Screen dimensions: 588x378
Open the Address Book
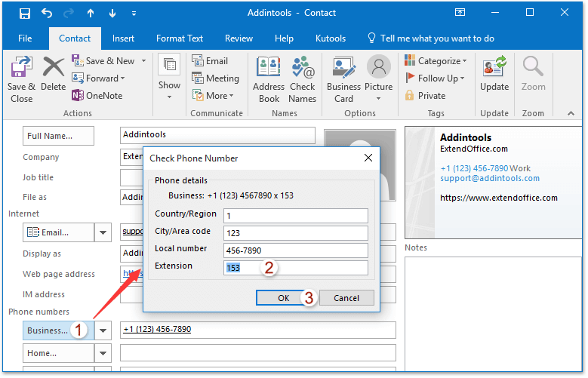click(x=269, y=80)
